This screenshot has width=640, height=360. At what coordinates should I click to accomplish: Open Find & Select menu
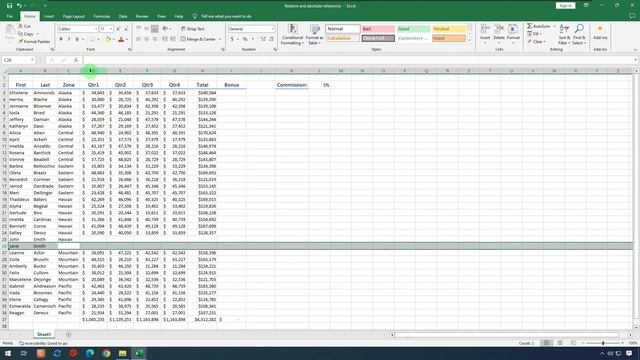[579, 34]
